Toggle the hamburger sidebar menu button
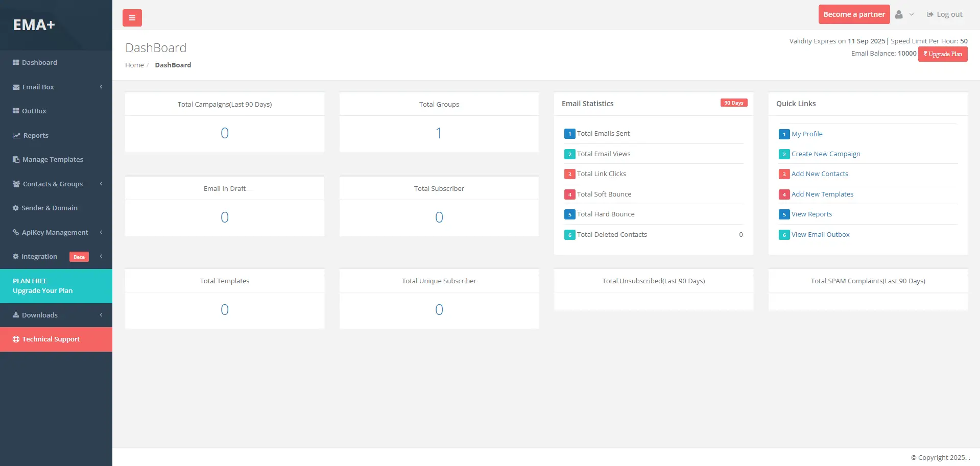The width and height of the screenshot is (980, 466). (132, 18)
